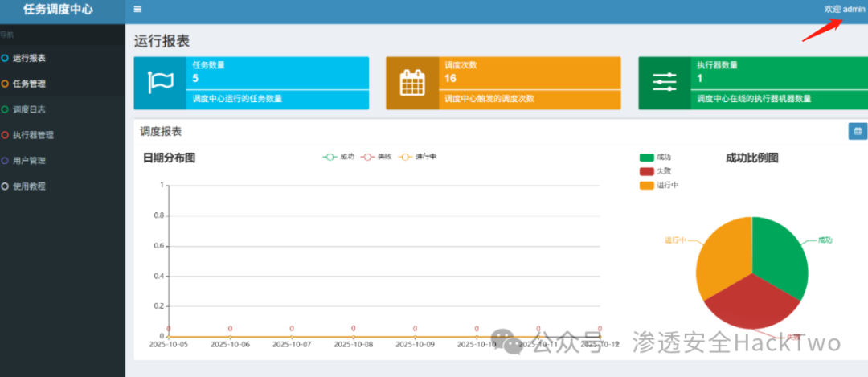Click the sliders icon on 执行器数量 card
The width and height of the screenshot is (868, 377).
pos(665,82)
